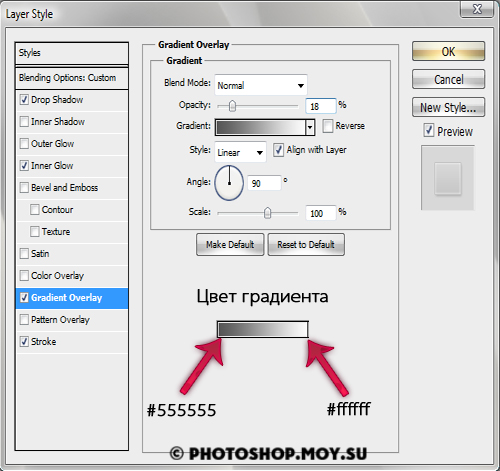Click the style preview thumbnail
Viewport: 500px width, 471px height.
[x=448, y=178]
